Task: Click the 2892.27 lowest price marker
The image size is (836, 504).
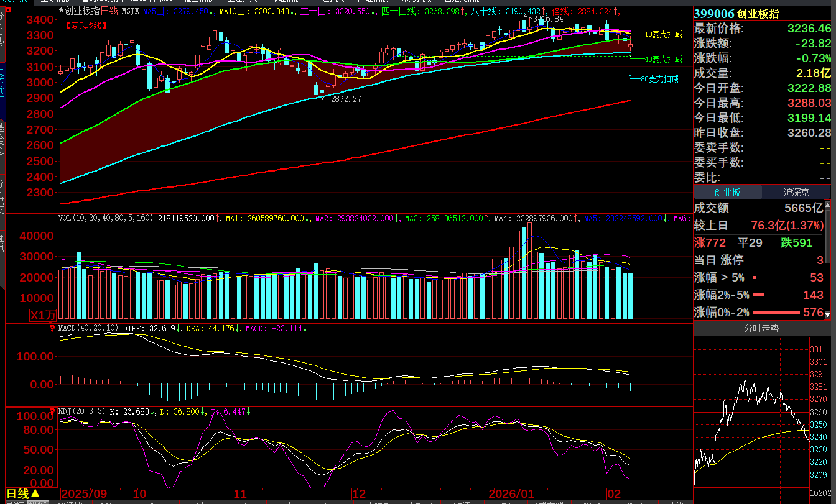Action: coord(346,99)
